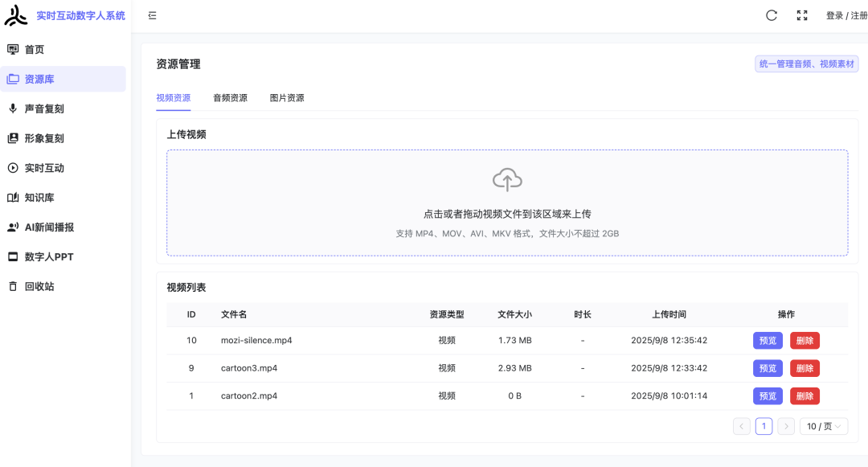Delete cartoon3.mp4 video
This screenshot has width=868, height=467.
pos(805,368)
